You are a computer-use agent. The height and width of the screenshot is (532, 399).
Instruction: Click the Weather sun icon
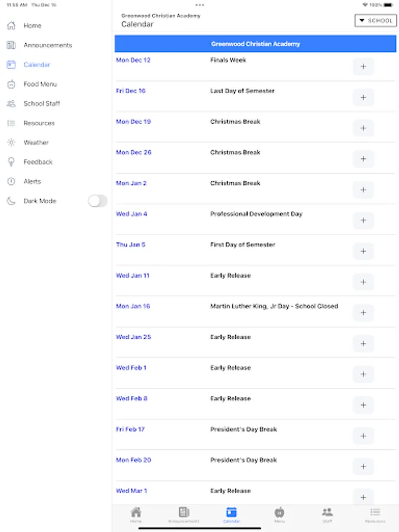pyautogui.click(x=11, y=142)
